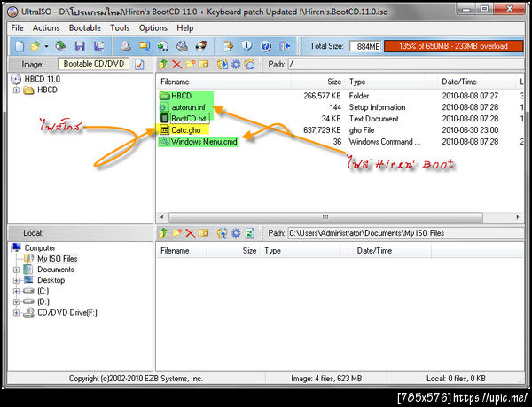Expand the (C:) drive node
This screenshot has height=407, width=532.
click(16, 292)
